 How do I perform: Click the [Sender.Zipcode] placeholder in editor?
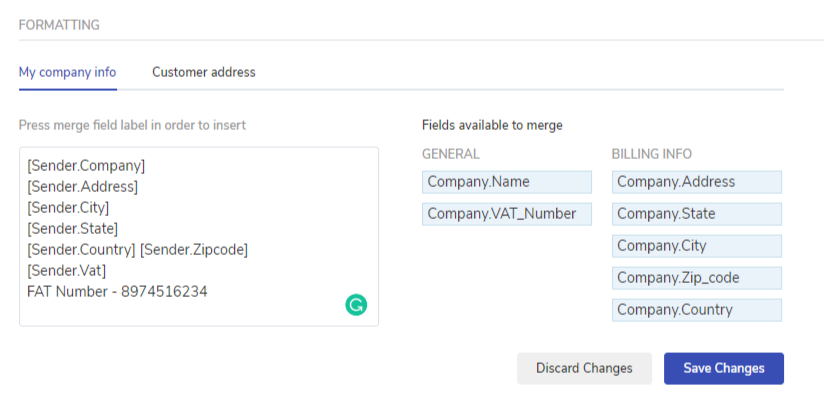tap(194, 249)
